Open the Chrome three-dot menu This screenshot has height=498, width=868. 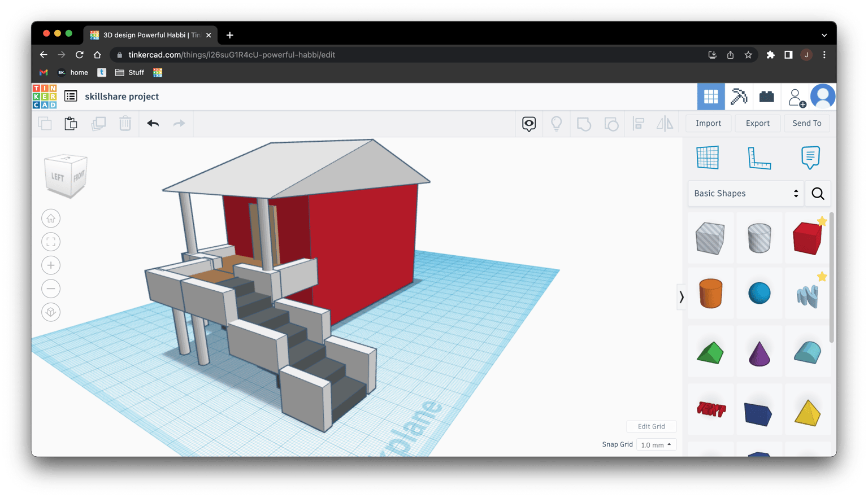824,55
